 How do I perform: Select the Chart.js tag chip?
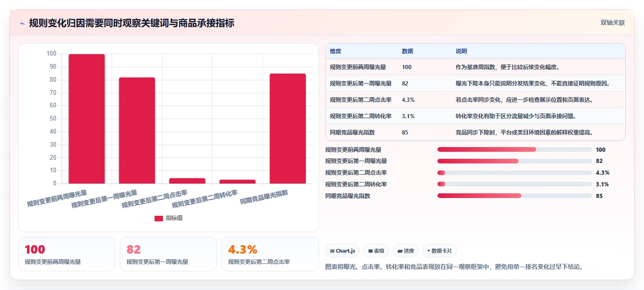(343, 251)
